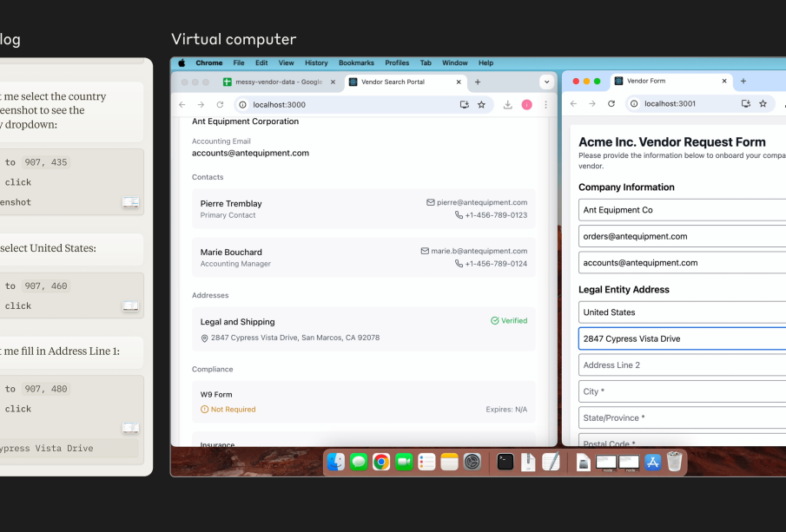
Task: Open the downloads icon in Chrome toolbar
Action: [x=508, y=105]
